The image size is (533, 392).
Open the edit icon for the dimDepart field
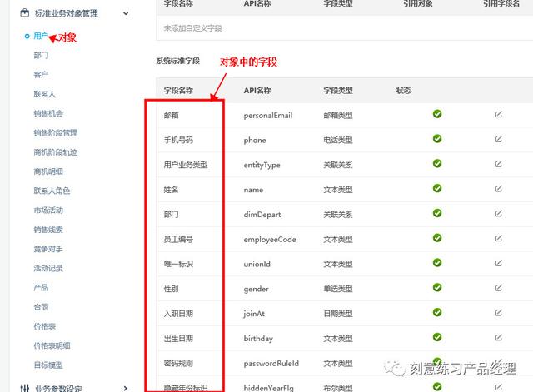(498, 214)
